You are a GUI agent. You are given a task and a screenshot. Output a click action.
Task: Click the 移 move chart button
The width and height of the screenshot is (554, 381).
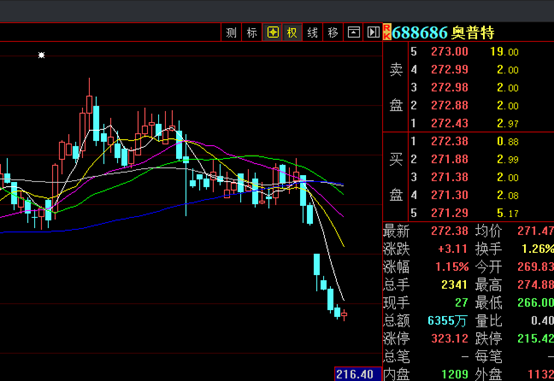pyautogui.click(x=333, y=33)
